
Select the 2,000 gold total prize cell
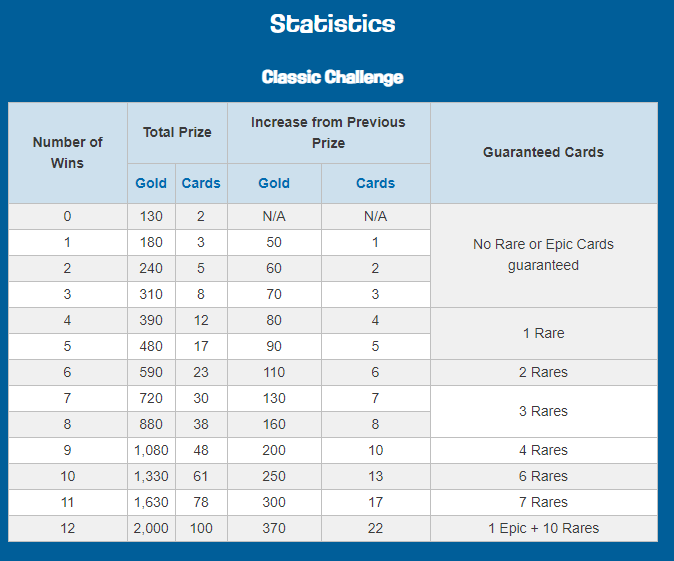[151, 528]
